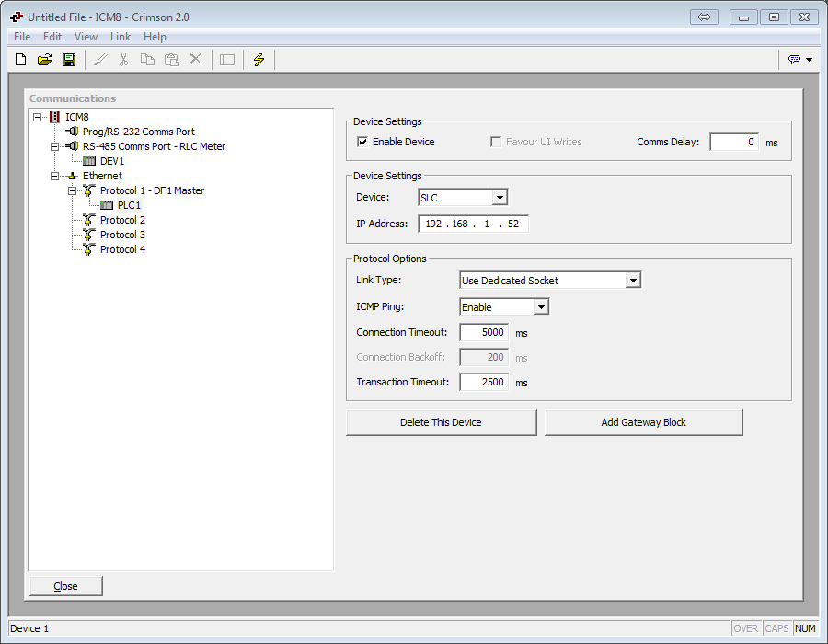This screenshot has width=828, height=644.
Task: Open the View menu
Action: pos(86,37)
